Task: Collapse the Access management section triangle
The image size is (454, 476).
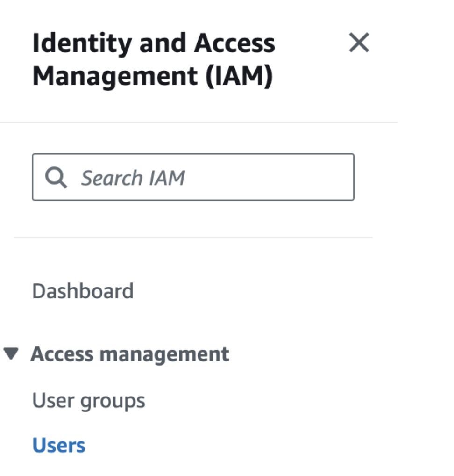Action: coord(11,353)
